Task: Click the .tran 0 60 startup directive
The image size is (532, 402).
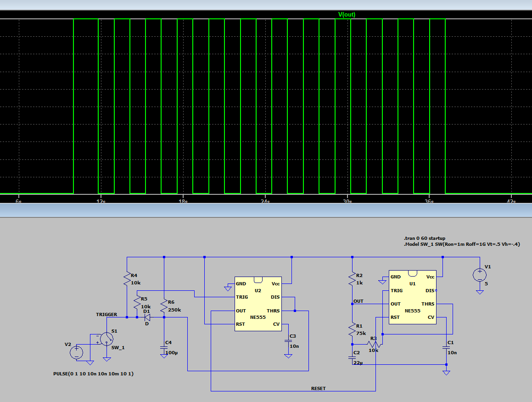Action: tap(424, 238)
